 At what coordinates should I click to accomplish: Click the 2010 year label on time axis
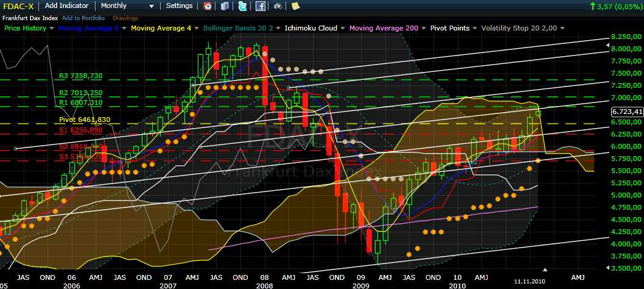point(457,285)
